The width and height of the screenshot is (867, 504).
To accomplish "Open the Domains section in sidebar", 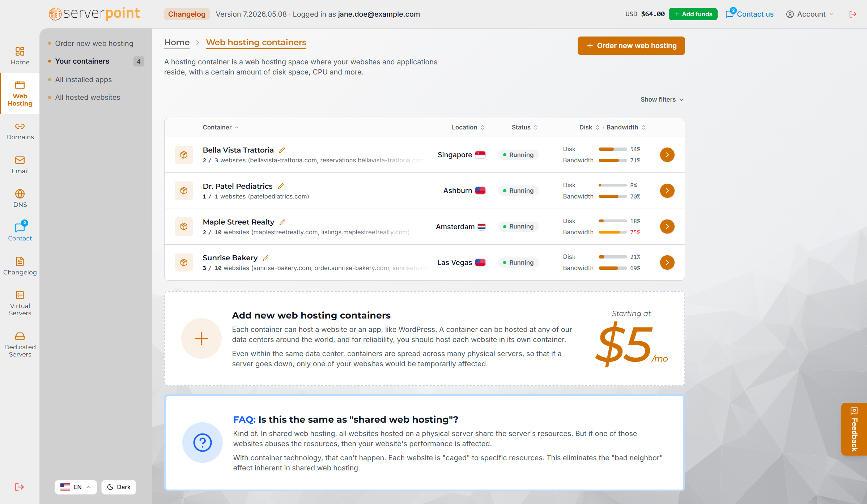I will 20,131.
